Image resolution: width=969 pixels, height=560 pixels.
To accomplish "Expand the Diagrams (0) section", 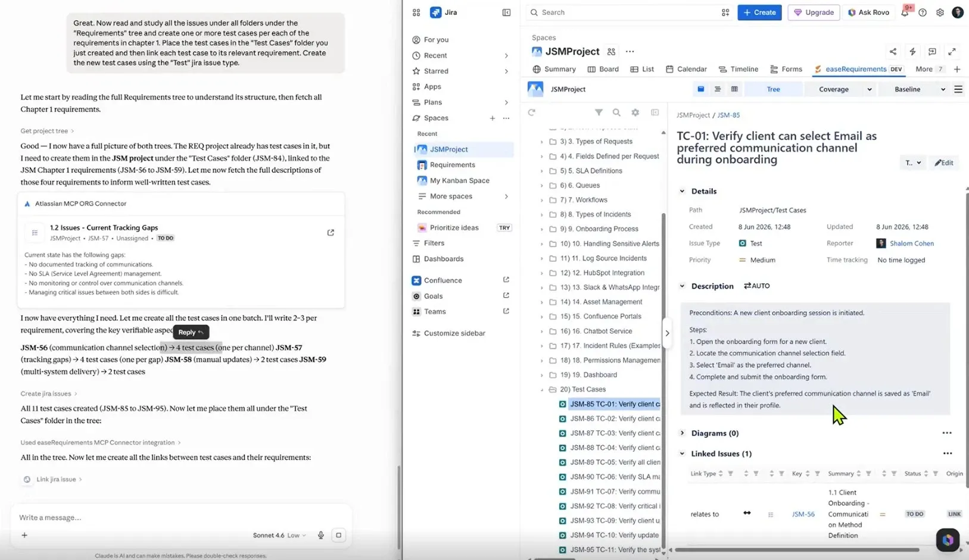I will (x=682, y=433).
